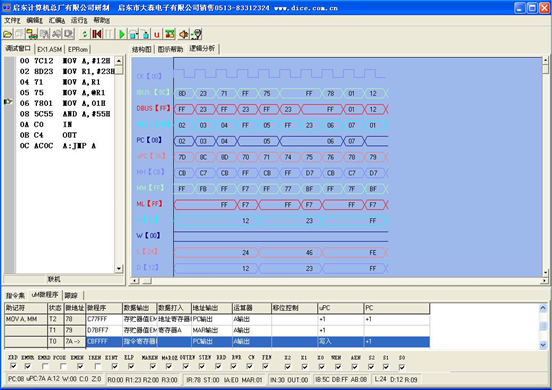Open the 文件 menu
552x390 pixels.
[x=12, y=20]
